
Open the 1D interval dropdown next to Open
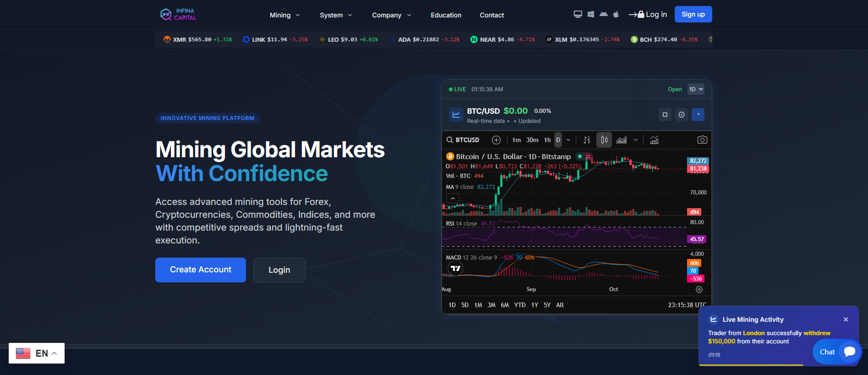coord(696,89)
